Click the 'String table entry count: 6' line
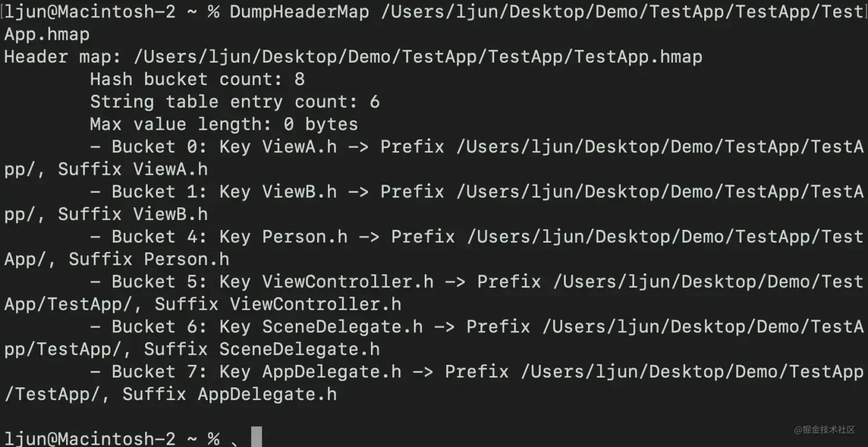 pyautogui.click(x=234, y=102)
